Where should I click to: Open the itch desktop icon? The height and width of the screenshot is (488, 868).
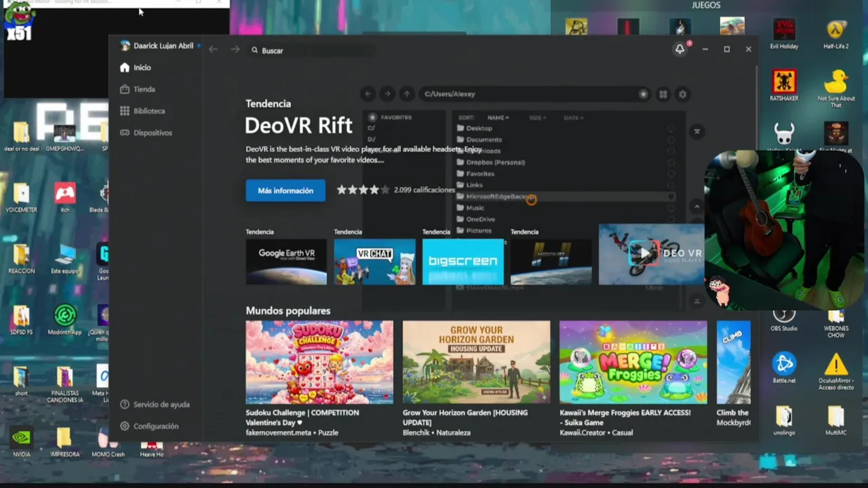pyautogui.click(x=65, y=198)
